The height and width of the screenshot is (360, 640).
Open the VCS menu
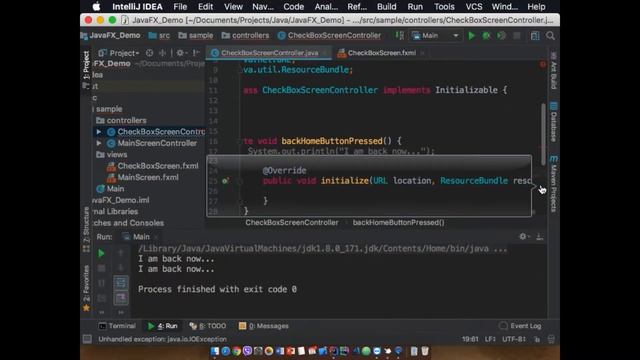click(473, 7)
